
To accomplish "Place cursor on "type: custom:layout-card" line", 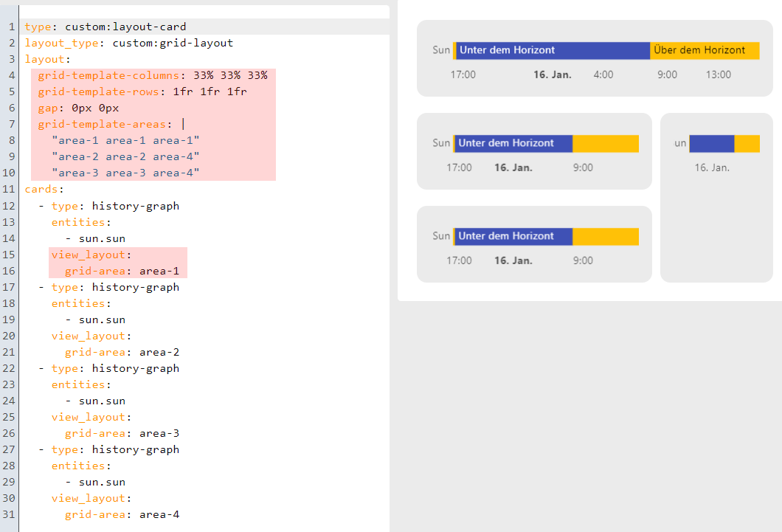I will coord(105,27).
